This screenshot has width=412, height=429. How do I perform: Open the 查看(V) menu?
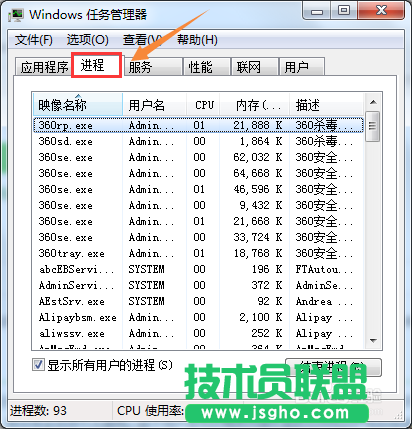[x=143, y=40]
